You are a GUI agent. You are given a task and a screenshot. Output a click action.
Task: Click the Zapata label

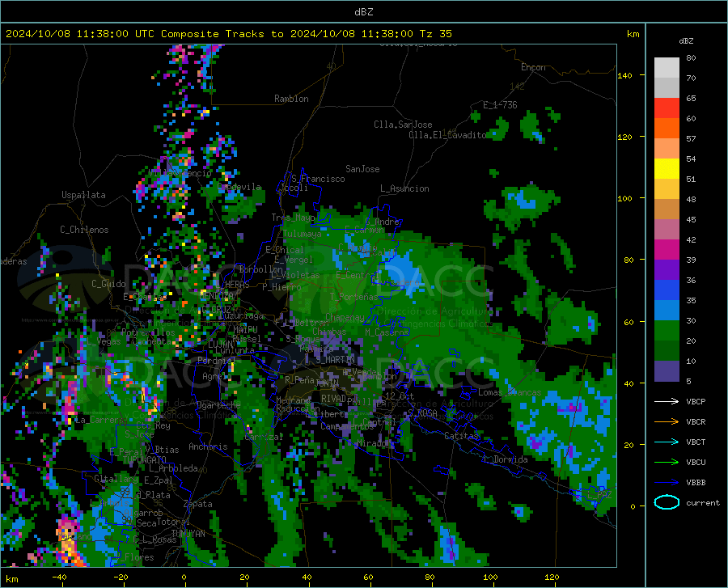click(x=198, y=504)
